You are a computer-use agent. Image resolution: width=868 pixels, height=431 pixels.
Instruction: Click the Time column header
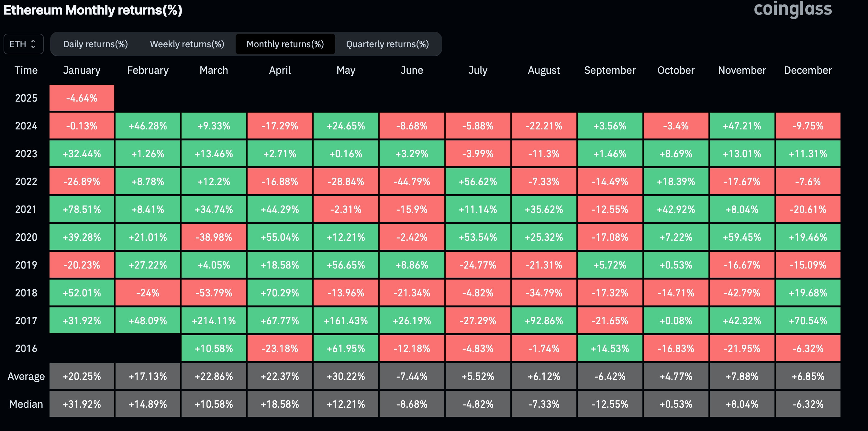pyautogui.click(x=26, y=70)
